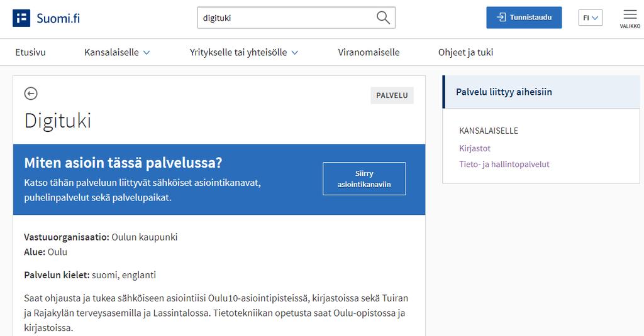Click the Miten asioin tässä palvelussa? heading
Image resolution: width=644 pixels, height=336 pixels.
pyautogui.click(x=123, y=163)
